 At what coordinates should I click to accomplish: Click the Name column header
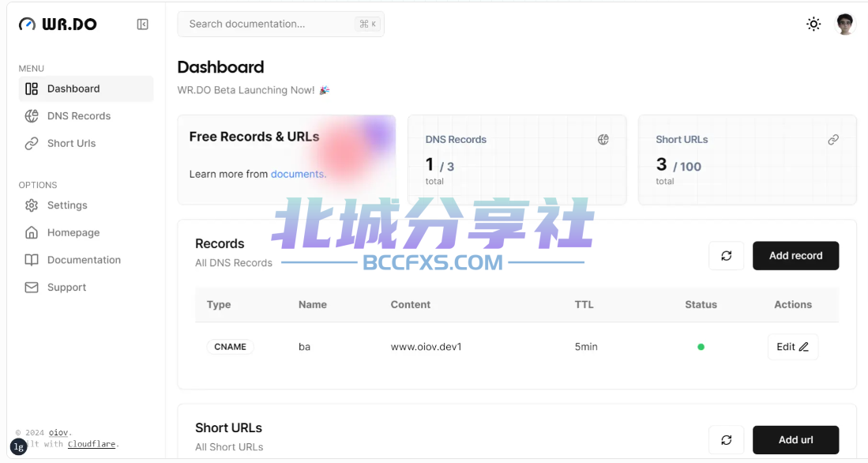313,305
